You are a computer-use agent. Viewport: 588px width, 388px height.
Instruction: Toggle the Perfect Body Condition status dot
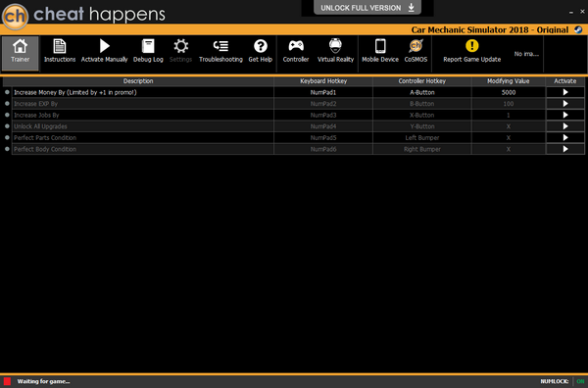coord(7,149)
